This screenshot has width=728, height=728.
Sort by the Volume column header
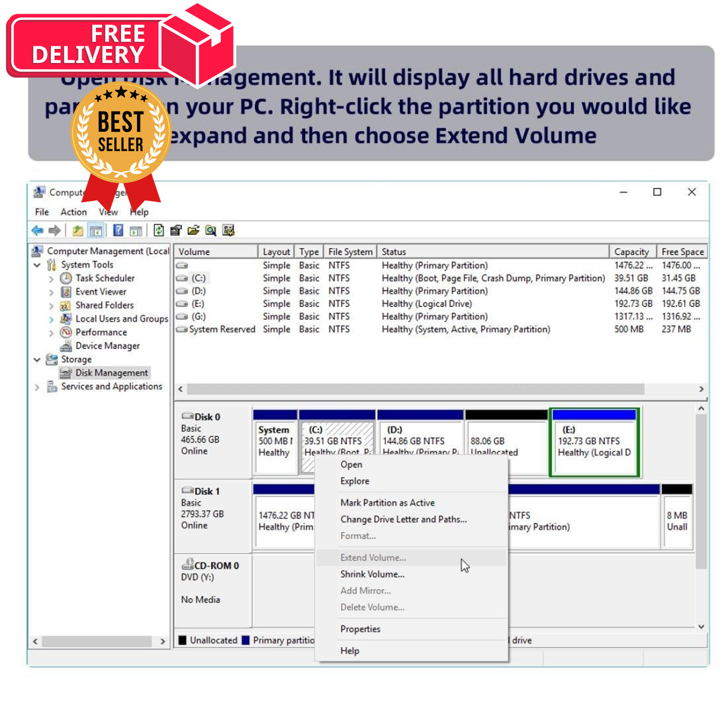click(x=216, y=251)
